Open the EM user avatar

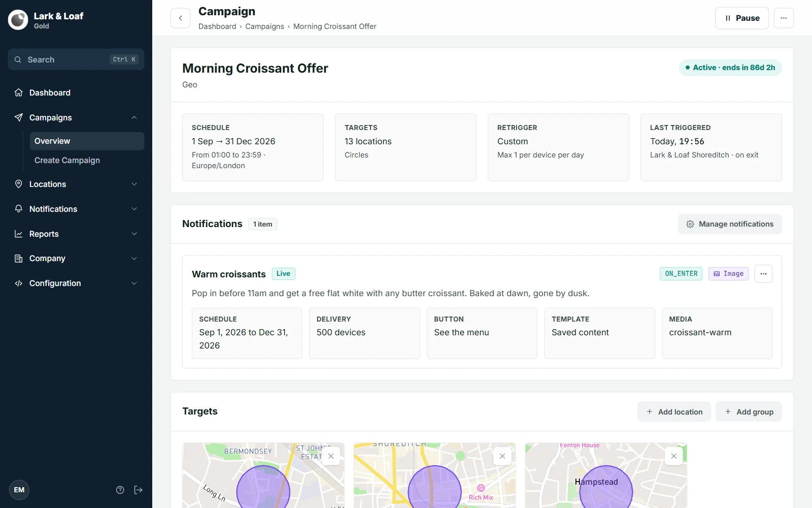click(x=19, y=490)
